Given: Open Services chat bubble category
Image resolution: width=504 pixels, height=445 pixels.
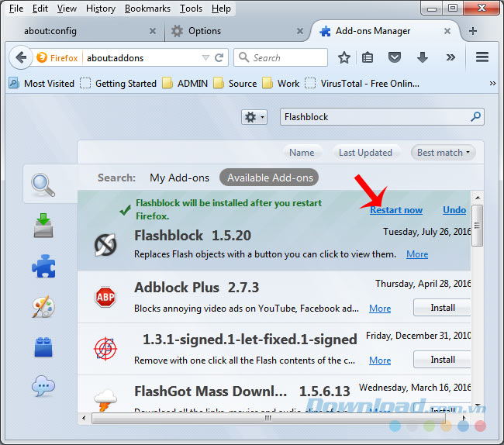Looking at the screenshot, I should coord(43,386).
